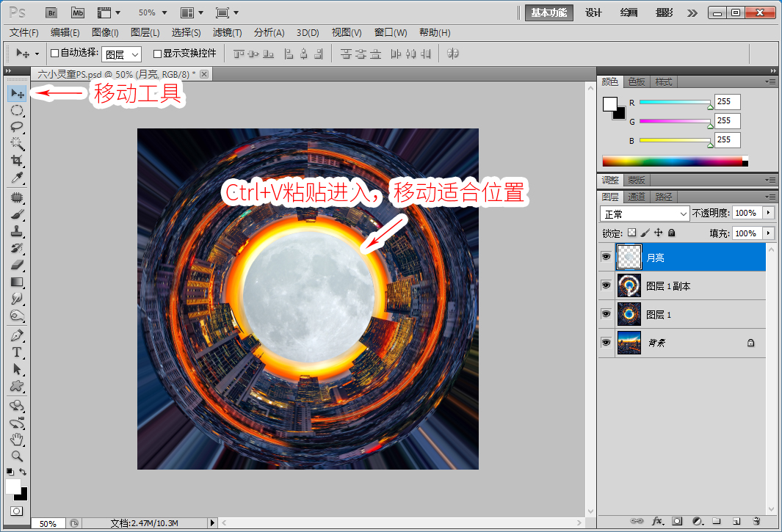Click the R channel color slider

[676, 102]
